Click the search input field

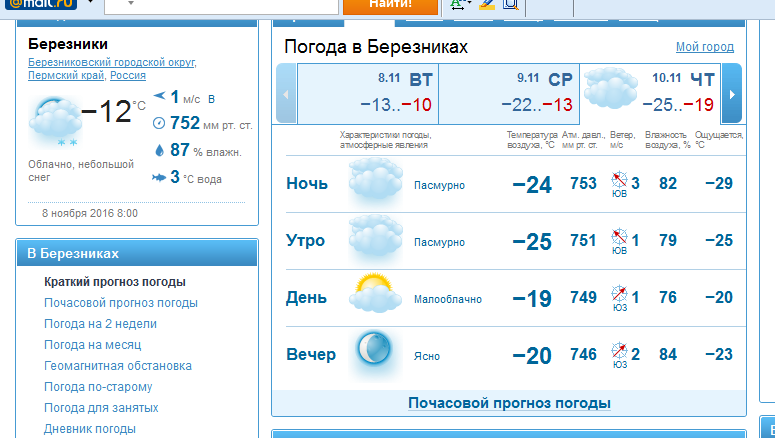click(x=221, y=5)
